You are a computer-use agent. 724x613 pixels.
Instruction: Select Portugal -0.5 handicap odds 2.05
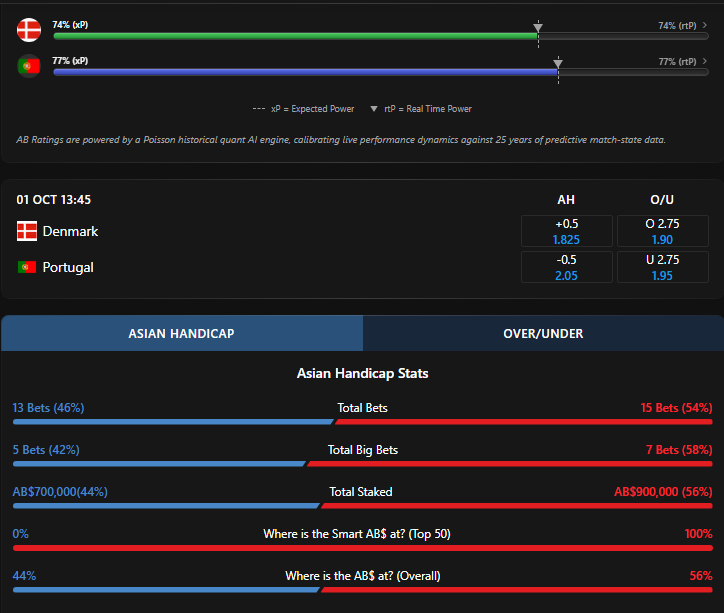pos(567,267)
